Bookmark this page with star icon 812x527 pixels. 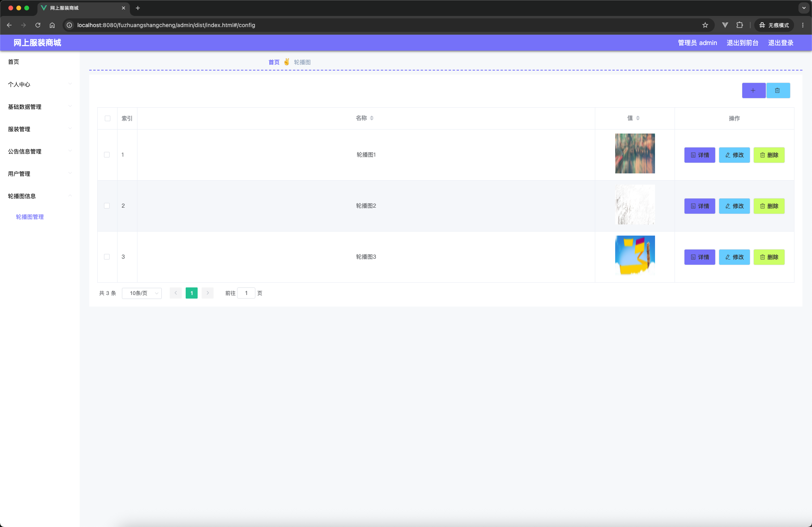[x=705, y=25]
